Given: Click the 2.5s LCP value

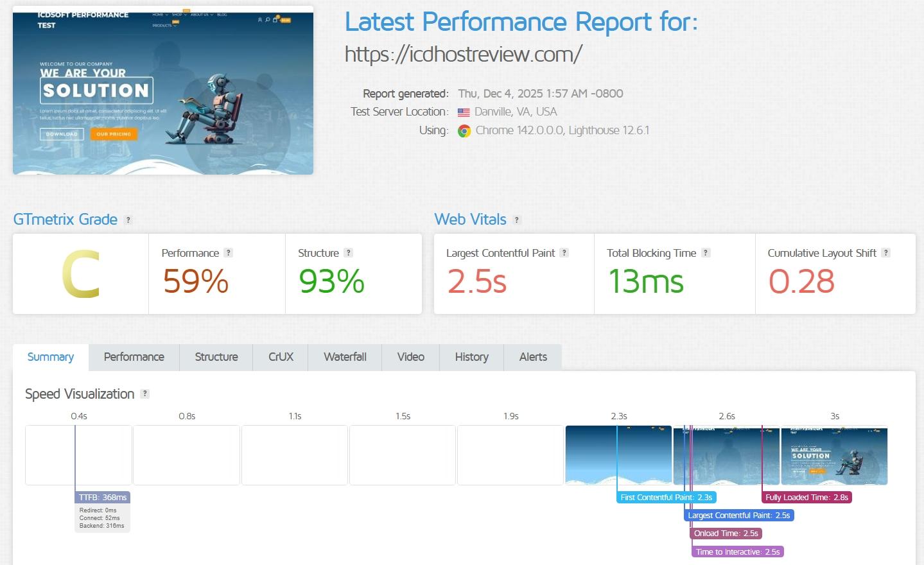Looking at the screenshot, I should click(x=477, y=281).
